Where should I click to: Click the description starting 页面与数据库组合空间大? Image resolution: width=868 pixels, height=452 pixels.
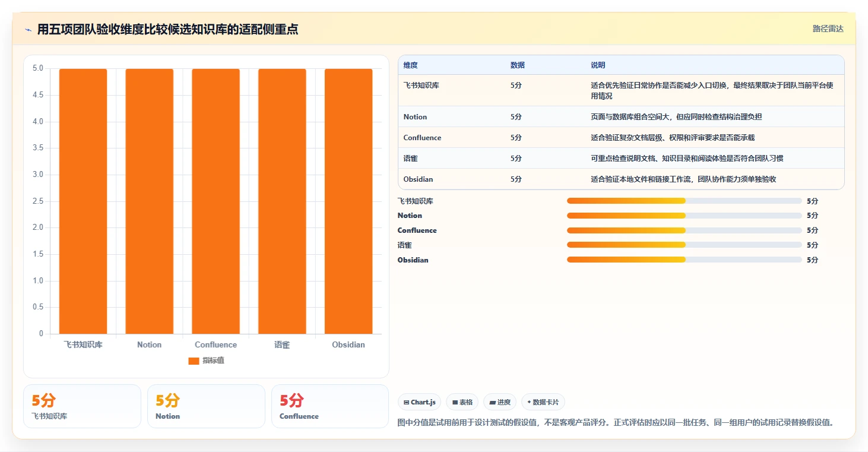[676, 117]
